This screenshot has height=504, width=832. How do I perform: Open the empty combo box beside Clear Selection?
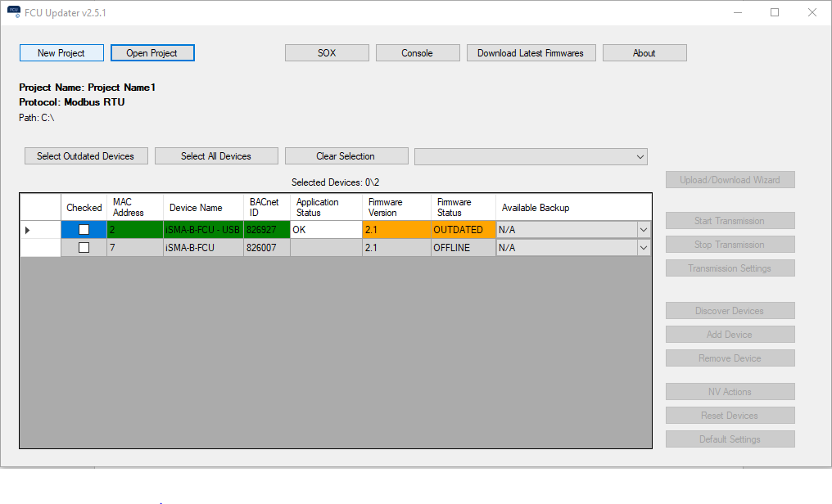(x=531, y=156)
